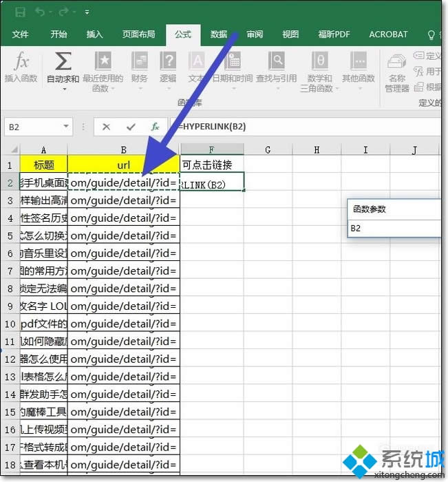Expand the Name Box dropdown arrow
The width and height of the screenshot is (448, 482).
[66, 126]
